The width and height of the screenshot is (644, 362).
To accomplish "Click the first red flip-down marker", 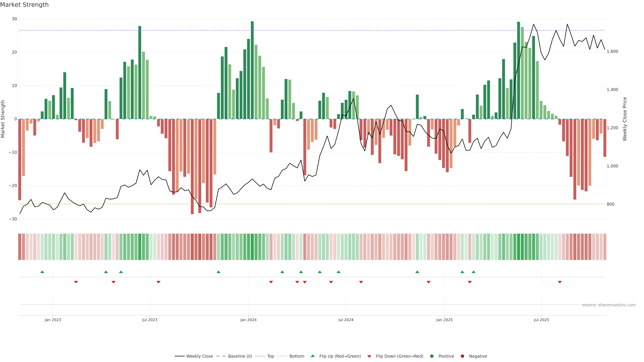I will (76, 282).
